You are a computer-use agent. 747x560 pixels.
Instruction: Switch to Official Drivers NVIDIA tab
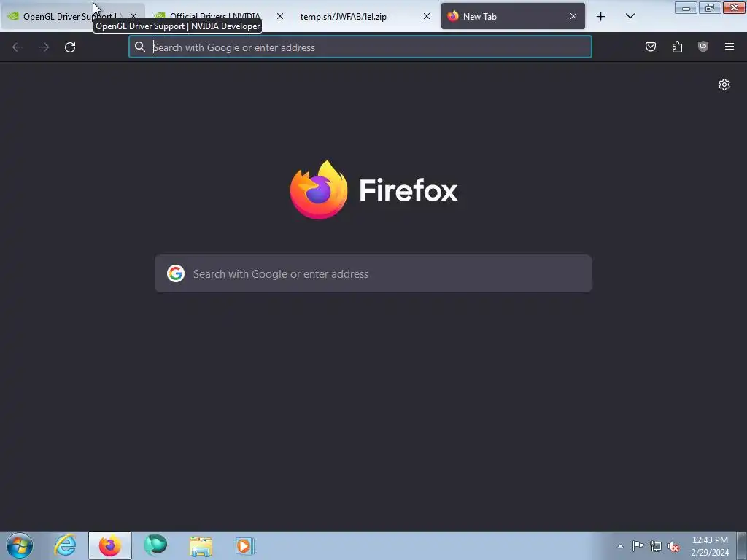point(214,16)
